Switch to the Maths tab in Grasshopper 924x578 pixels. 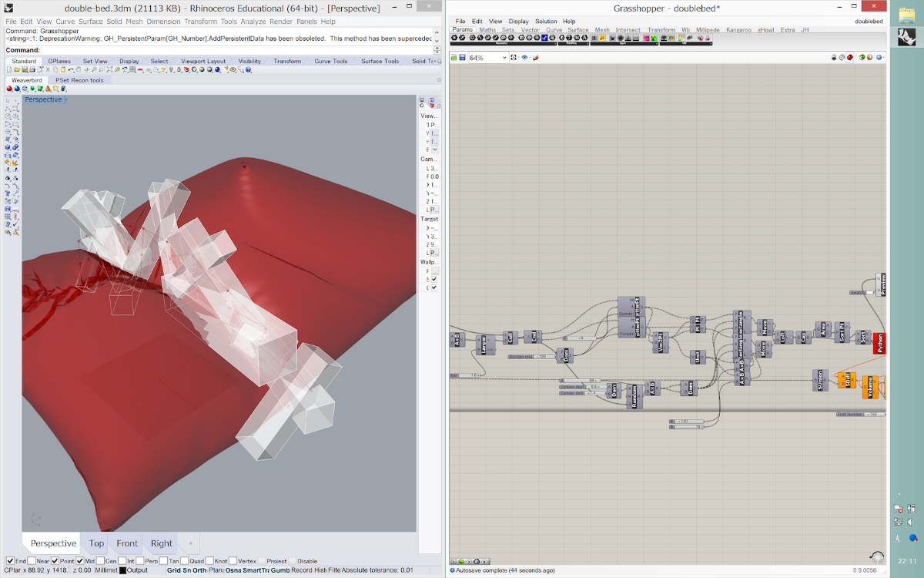point(487,30)
